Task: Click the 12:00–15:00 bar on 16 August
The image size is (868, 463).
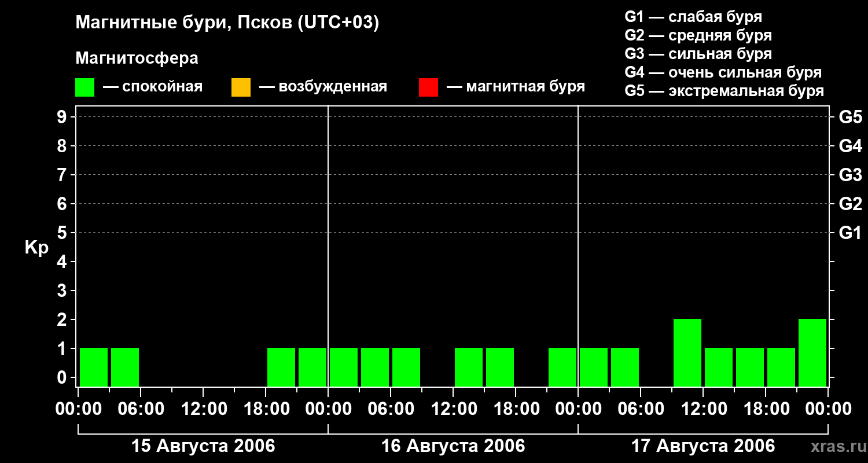Action: (469, 367)
